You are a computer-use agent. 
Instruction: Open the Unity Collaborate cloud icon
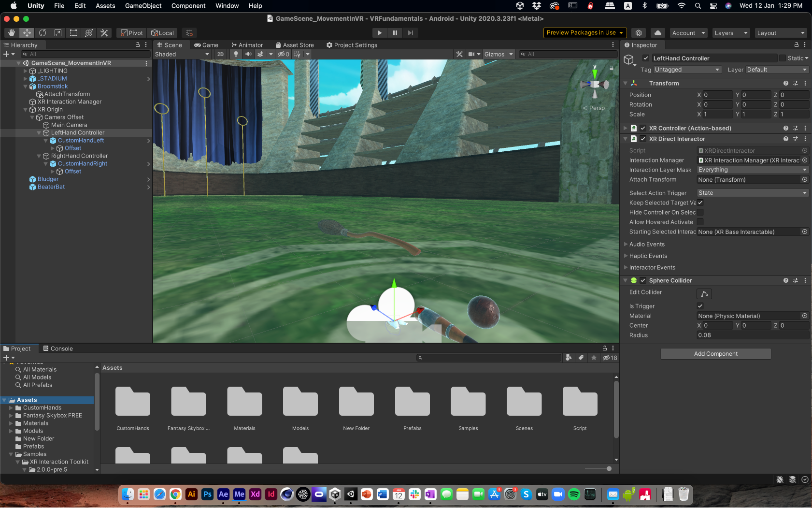pyautogui.click(x=657, y=33)
